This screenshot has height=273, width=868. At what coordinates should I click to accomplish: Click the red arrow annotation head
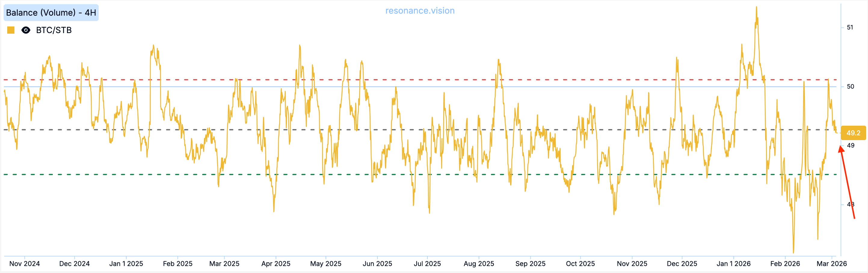(x=841, y=149)
